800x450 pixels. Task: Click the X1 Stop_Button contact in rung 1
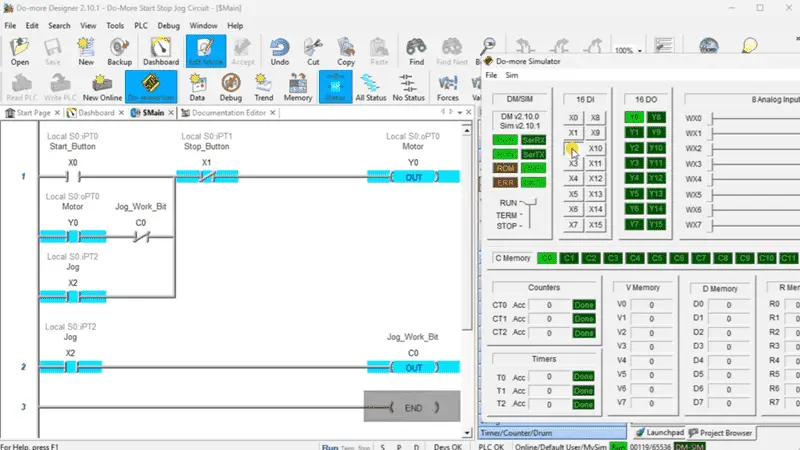click(x=207, y=177)
